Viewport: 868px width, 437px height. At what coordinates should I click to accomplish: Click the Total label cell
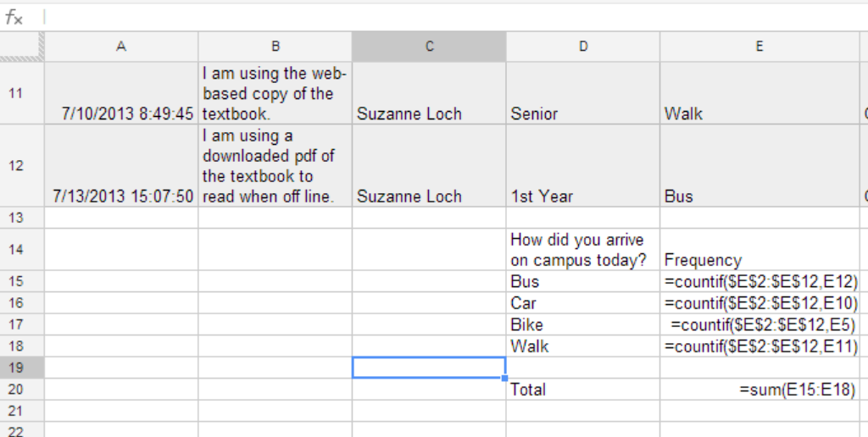click(583, 390)
